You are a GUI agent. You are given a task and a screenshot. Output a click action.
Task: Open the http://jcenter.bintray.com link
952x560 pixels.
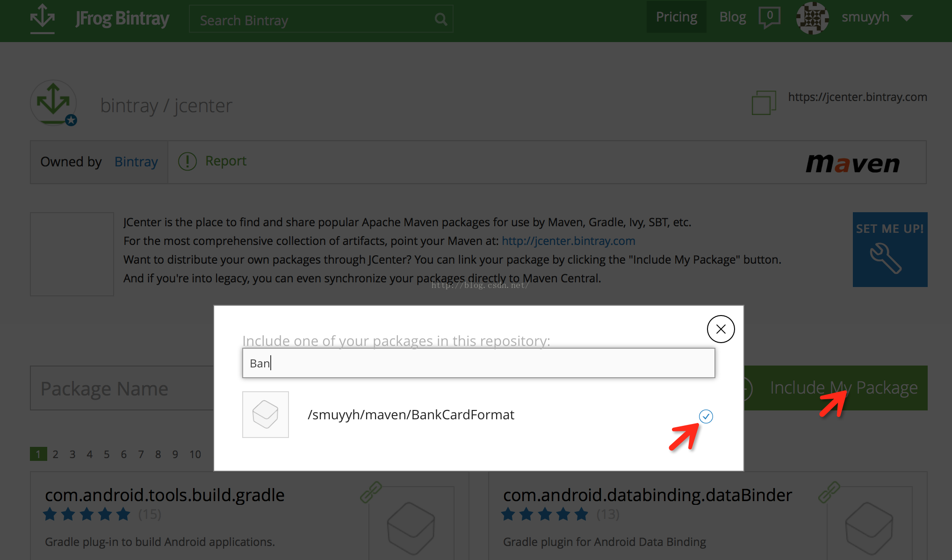click(x=568, y=241)
